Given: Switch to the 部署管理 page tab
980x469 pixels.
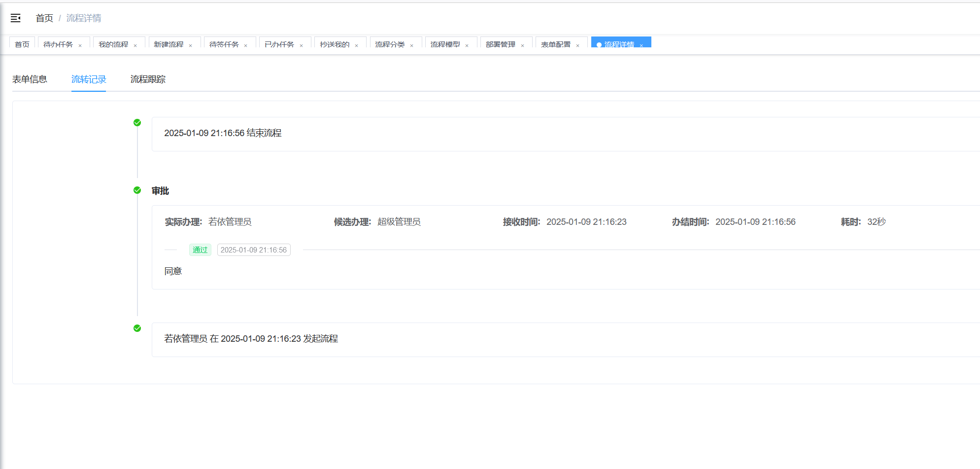Looking at the screenshot, I should click(x=500, y=44).
